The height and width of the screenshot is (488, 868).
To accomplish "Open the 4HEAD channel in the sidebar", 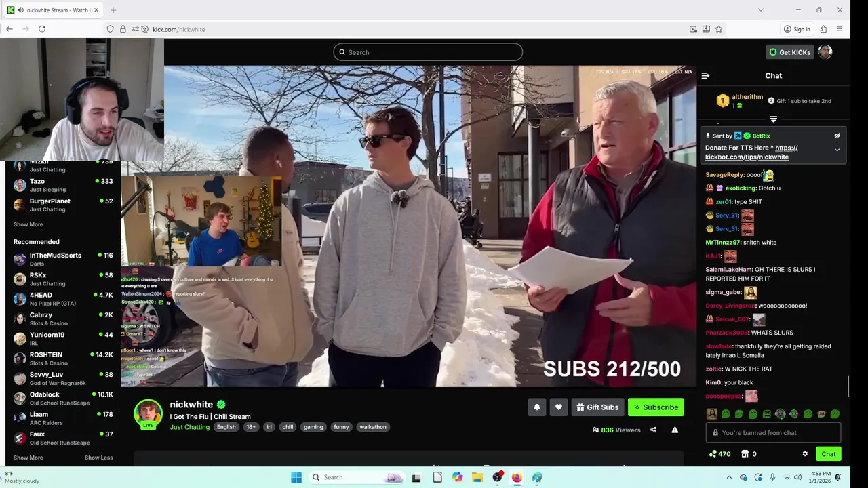I will (63, 299).
